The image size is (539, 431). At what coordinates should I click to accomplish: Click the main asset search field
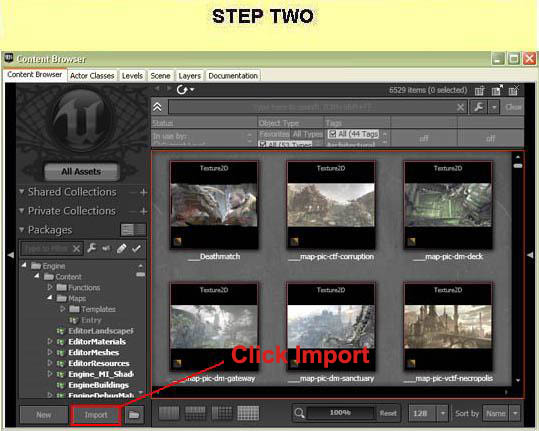point(312,107)
